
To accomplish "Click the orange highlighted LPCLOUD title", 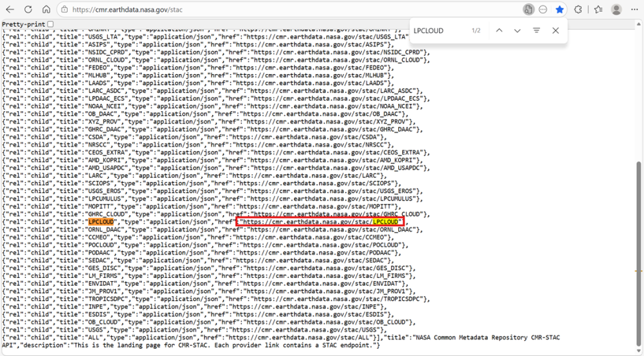I will click(101, 222).
